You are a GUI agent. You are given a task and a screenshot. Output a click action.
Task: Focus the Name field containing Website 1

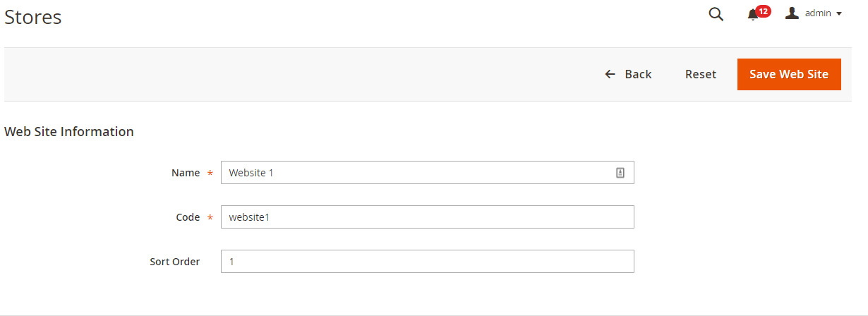pyautogui.click(x=416, y=173)
